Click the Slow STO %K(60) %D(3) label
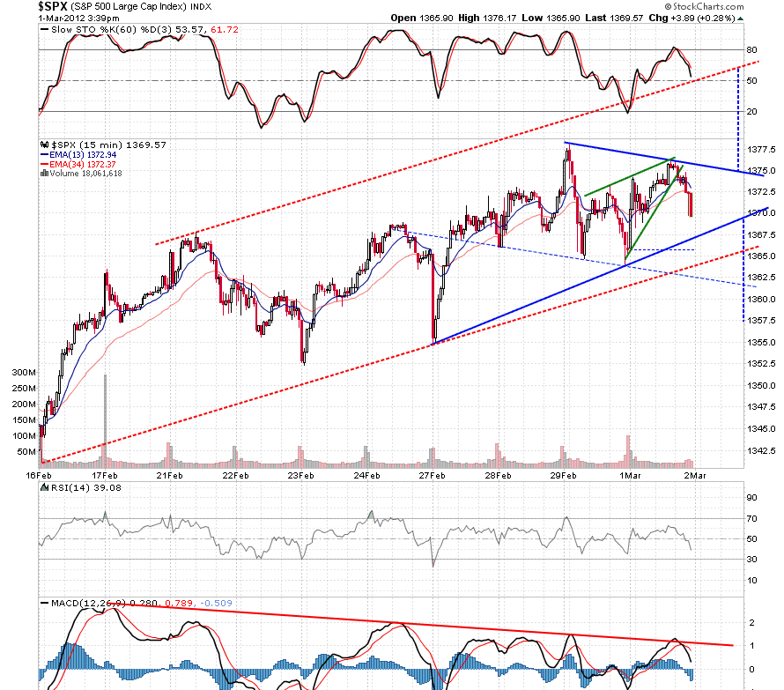 tap(112, 30)
